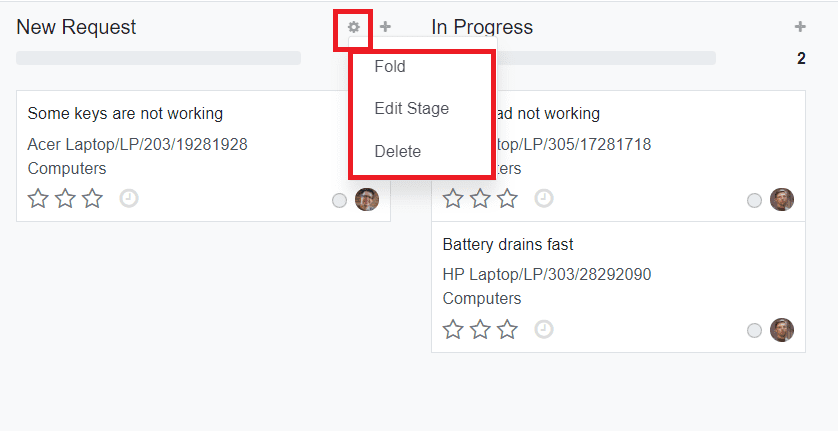Set first priority star on Acer Laptop card
The width and height of the screenshot is (838, 431).
pos(38,199)
